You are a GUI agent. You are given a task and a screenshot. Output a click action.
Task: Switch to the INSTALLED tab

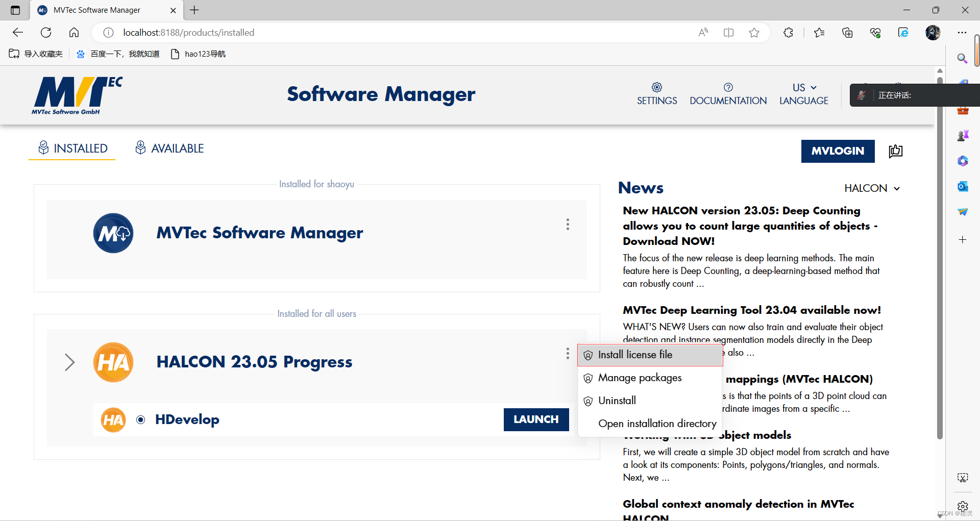point(72,148)
